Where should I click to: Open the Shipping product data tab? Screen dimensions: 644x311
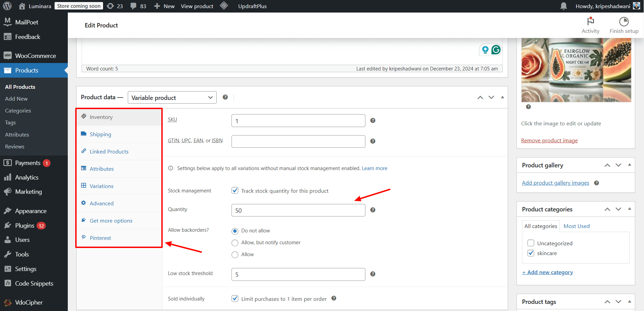(x=100, y=134)
